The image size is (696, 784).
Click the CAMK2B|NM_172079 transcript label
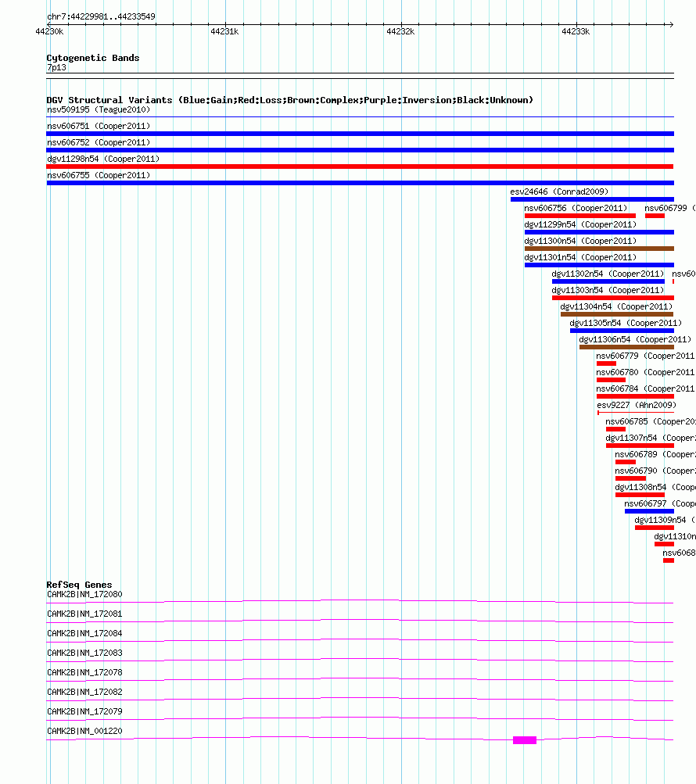(84, 711)
